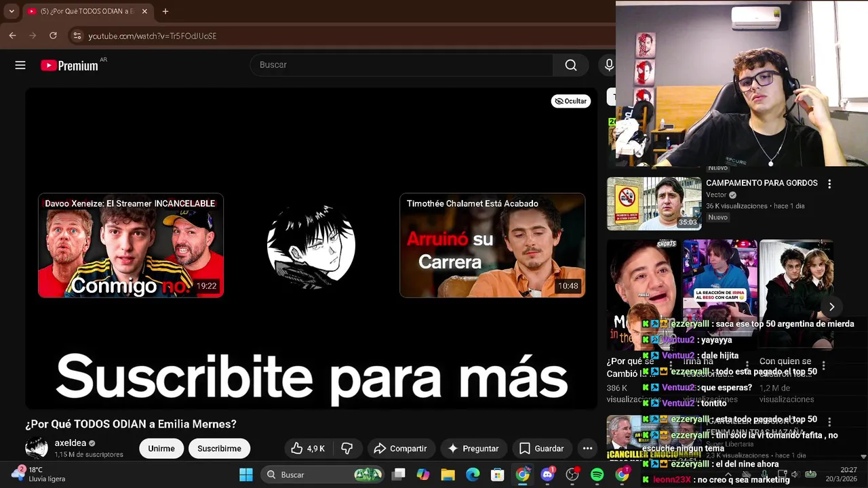Open OBS Studio from the taskbar
The height and width of the screenshot is (488, 868).
click(x=573, y=474)
